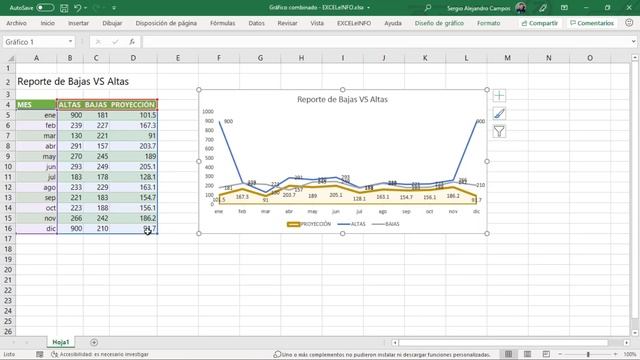The height and width of the screenshot is (360, 640).
Task: Click the zoom in plus button
Action: (616, 354)
